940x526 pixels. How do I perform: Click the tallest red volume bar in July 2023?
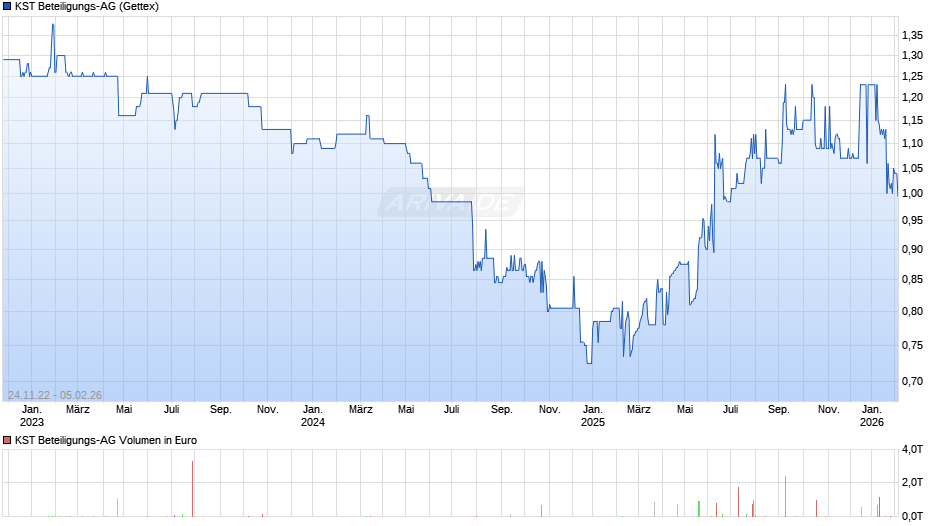click(192, 489)
